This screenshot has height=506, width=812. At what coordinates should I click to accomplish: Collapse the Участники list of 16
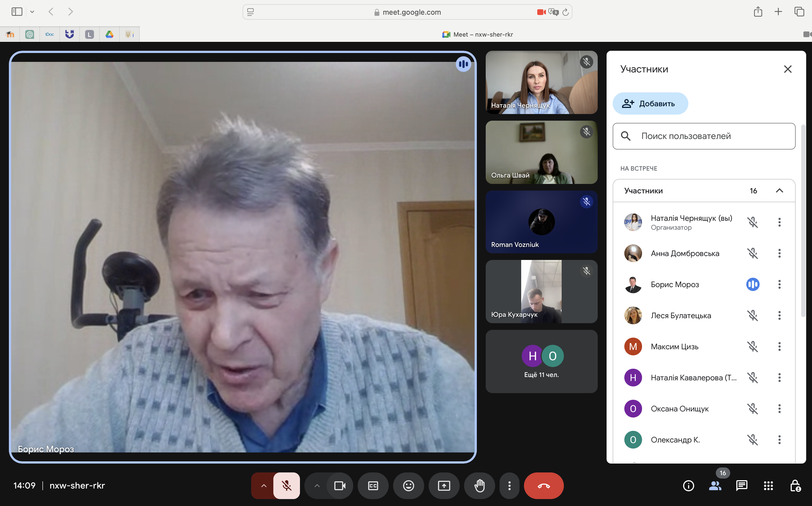[x=779, y=191]
